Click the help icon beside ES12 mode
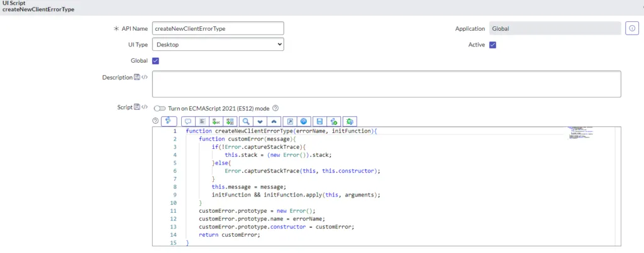The height and width of the screenshot is (253, 644). 275,108
